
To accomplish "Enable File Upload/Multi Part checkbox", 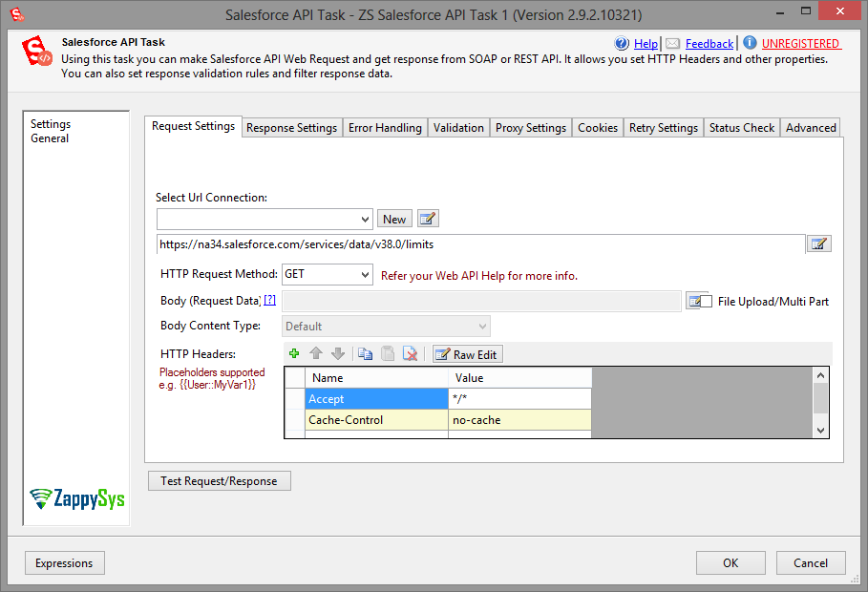I will [707, 302].
